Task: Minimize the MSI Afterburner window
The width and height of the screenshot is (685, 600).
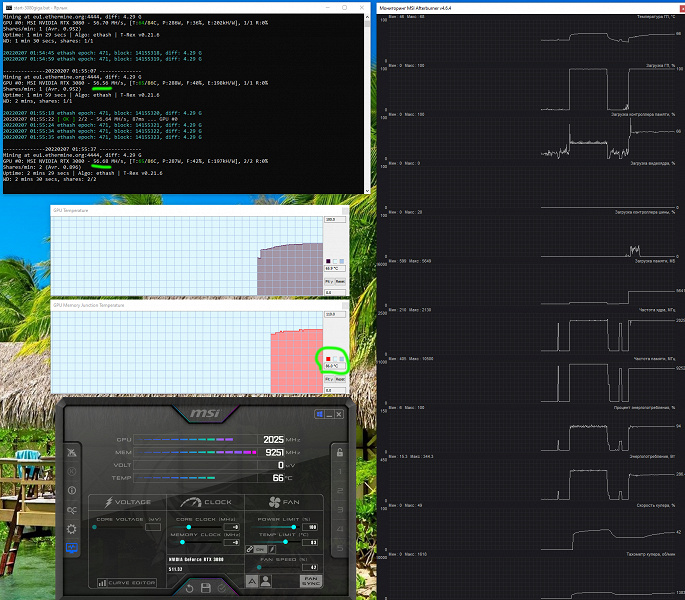Action: click(x=329, y=414)
